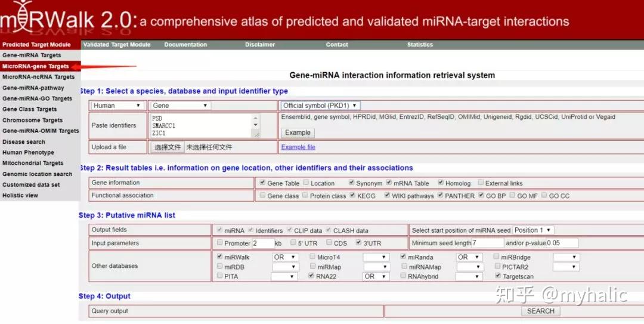Select Gene-miRNA-pathway in the sidebar

point(33,88)
